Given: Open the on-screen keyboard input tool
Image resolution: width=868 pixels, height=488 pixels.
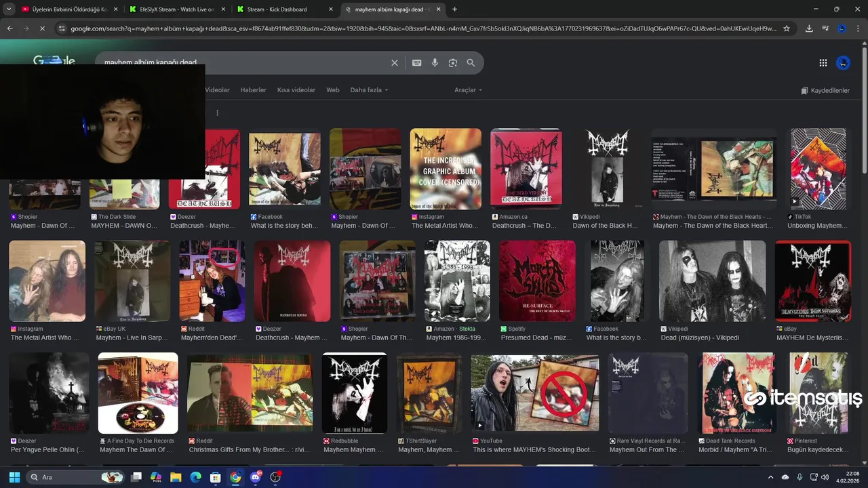Looking at the screenshot, I should (x=417, y=62).
